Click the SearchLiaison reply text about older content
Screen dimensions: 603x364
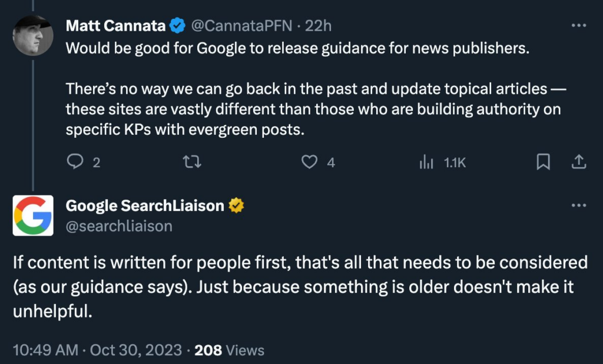coord(300,287)
